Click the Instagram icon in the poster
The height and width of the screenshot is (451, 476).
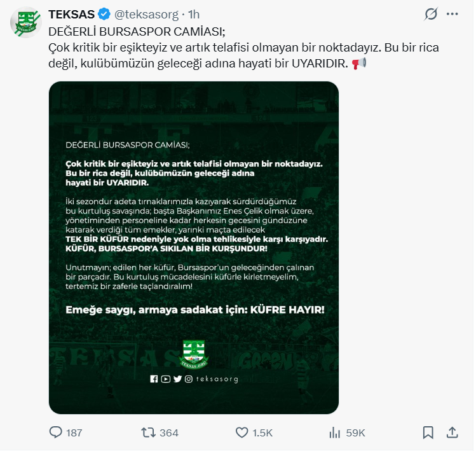point(188,379)
